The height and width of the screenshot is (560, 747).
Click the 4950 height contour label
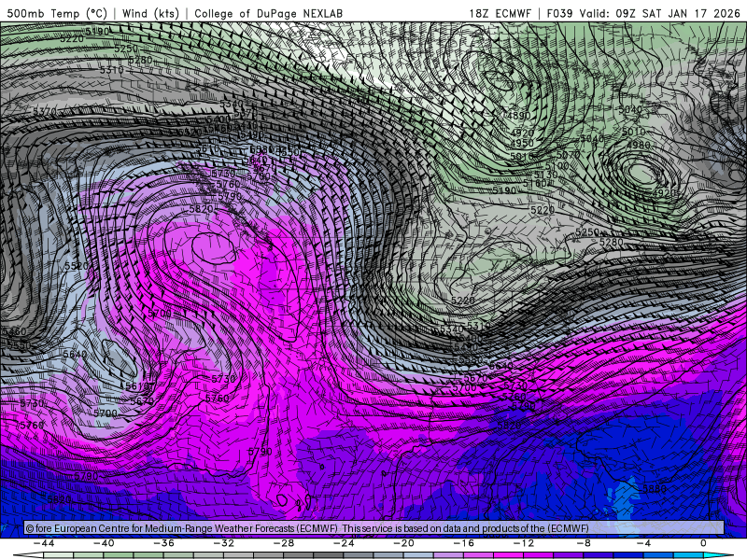[x=522, y=143]
